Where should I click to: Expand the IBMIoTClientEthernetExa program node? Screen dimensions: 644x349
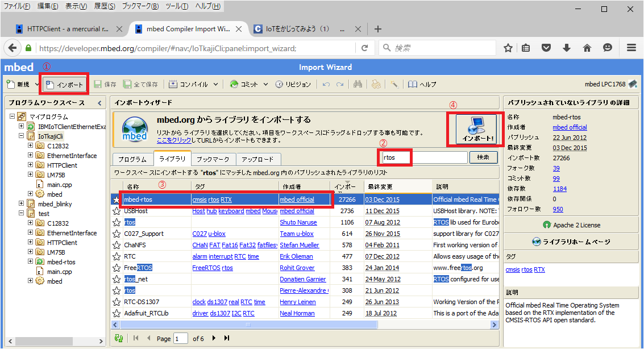[21, 126]
